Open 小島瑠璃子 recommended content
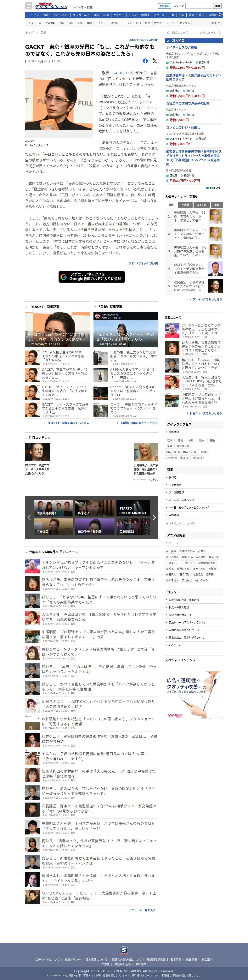This screenshot has height=980, width=248. (x=146, y=459)
